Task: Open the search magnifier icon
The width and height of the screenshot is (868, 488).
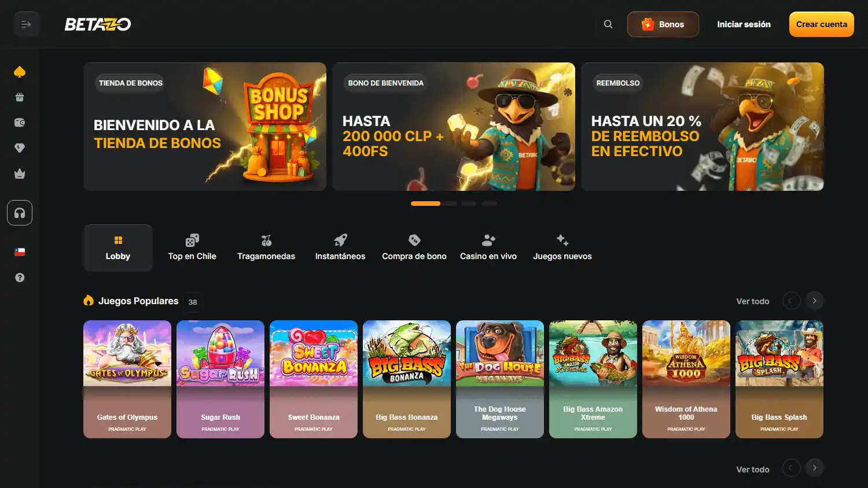Action: tap(608, 24)
